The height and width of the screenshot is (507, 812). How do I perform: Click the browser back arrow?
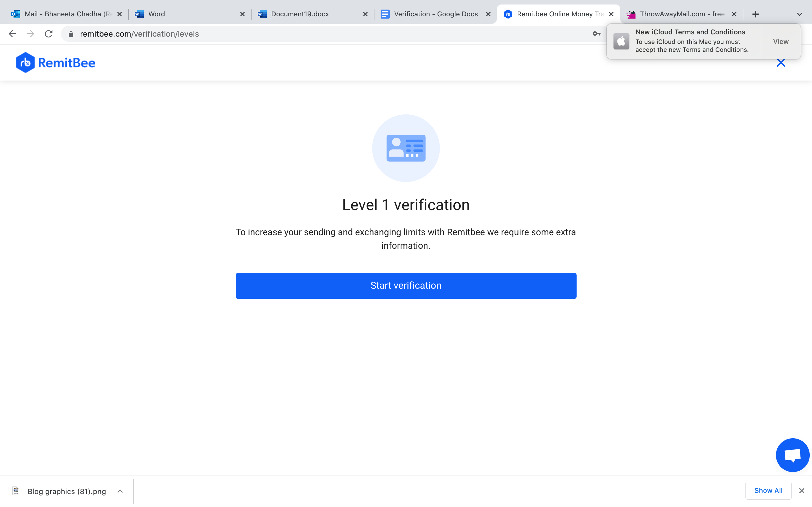[12, 34]
